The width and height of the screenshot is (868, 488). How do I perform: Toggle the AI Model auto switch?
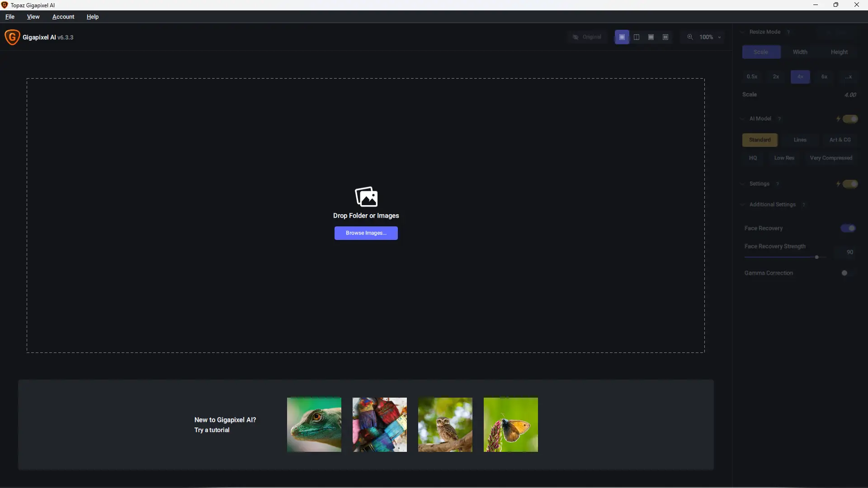(850, 119)
